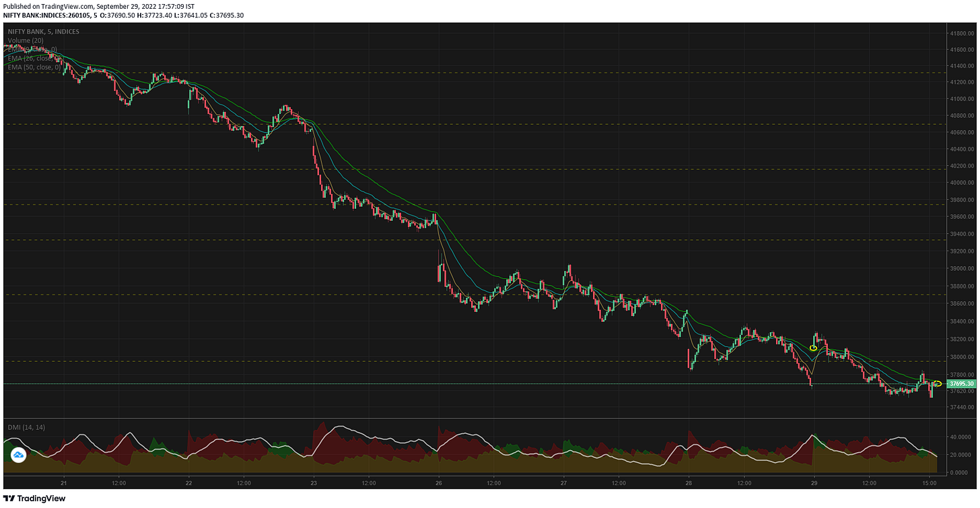Click the date 23 on the time axis
The height and width of the screenshot is (508, 980).
coord(314,483)
